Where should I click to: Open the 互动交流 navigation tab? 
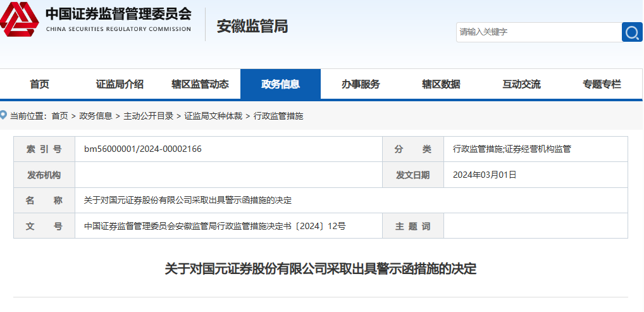point(521,84)
